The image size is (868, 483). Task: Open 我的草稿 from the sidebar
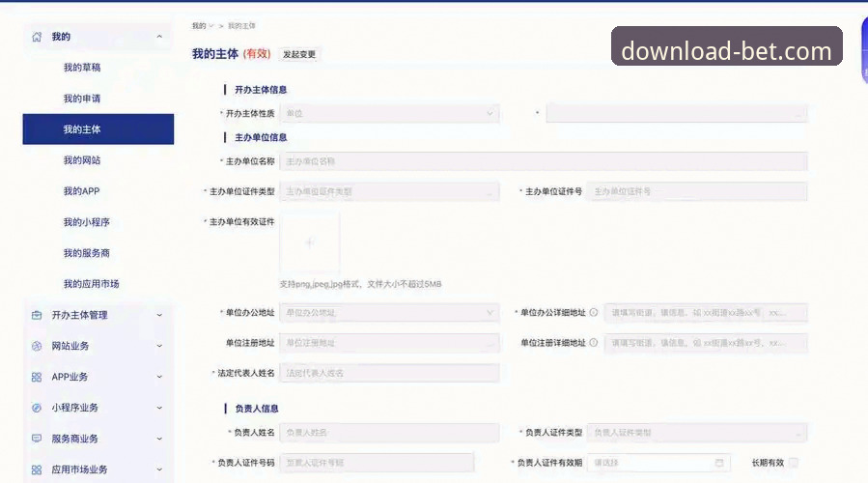click(x=82, y=68)
